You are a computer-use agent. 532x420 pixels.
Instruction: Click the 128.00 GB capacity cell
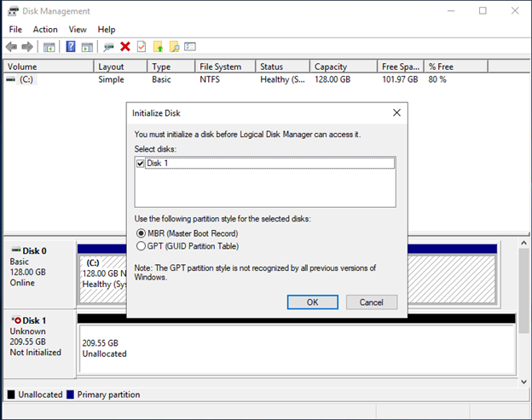[x=332, y=79]
